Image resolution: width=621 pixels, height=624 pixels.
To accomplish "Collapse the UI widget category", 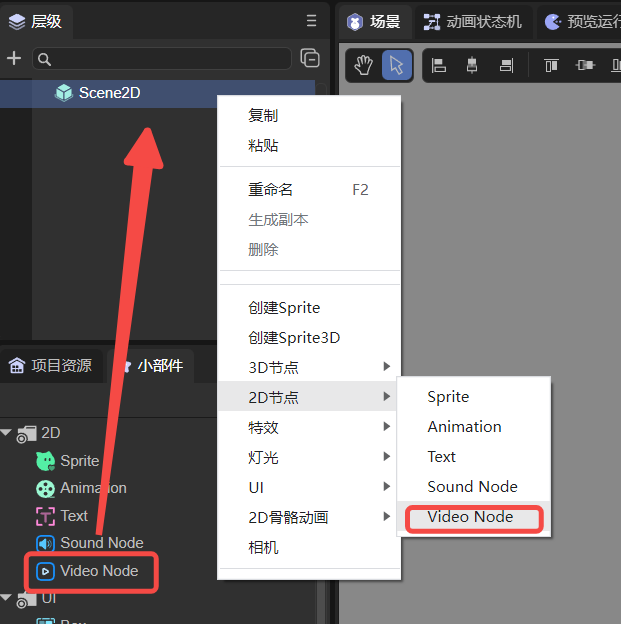I will (x=7, y=598).
